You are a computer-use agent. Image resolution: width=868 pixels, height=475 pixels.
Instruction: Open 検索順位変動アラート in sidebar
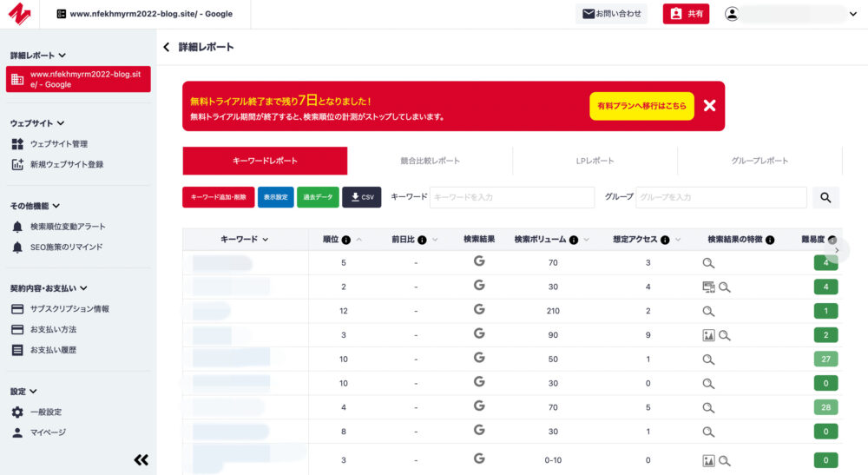(68, 227)
